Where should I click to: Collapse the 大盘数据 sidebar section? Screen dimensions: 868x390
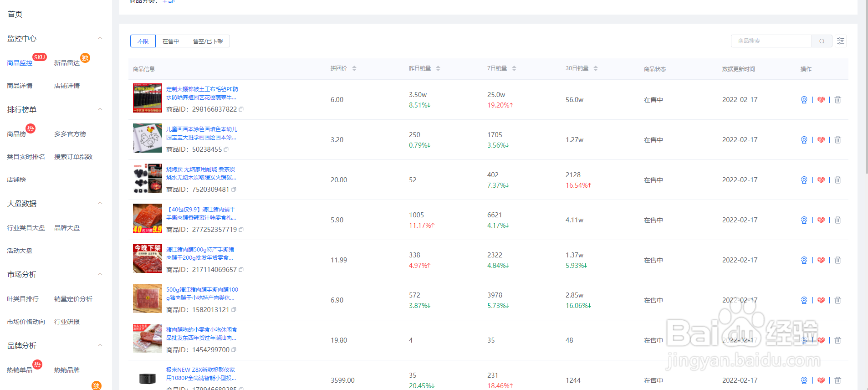(100, 203)
